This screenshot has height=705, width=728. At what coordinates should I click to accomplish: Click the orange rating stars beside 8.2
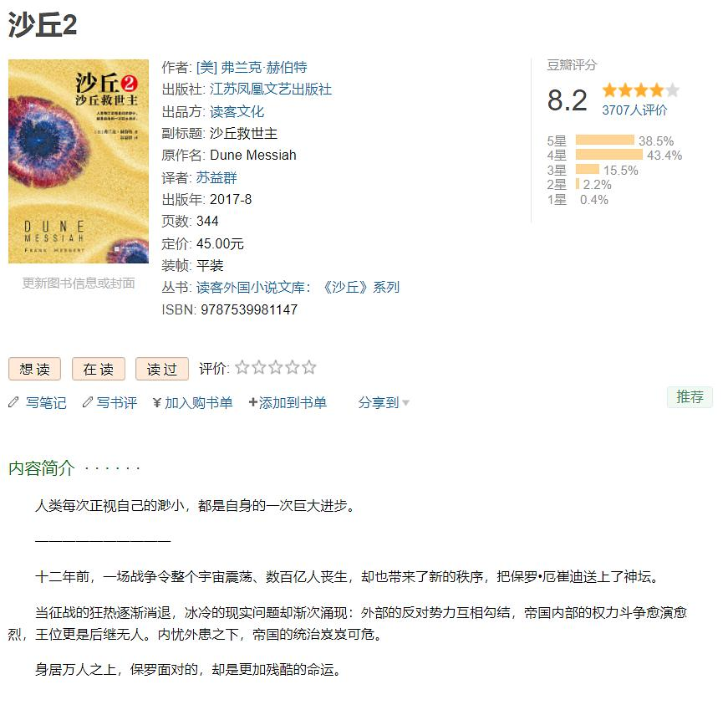click(641, 90)
